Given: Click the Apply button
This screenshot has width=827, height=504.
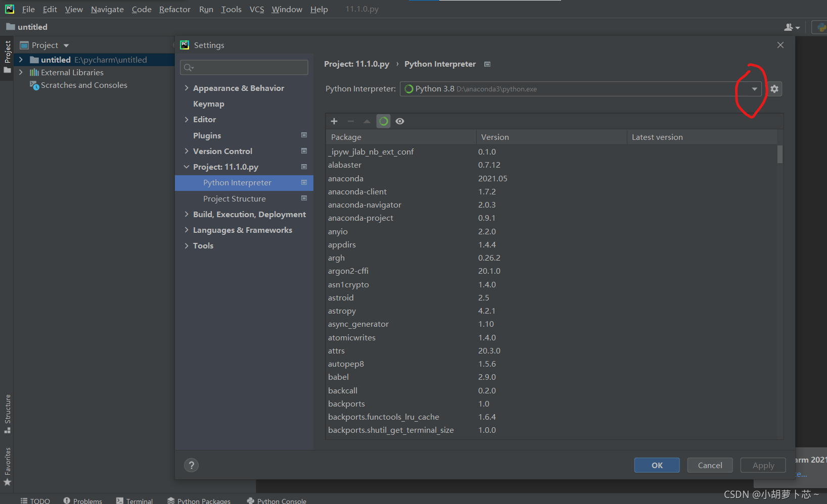Looking at the screenshot, I should [763, 465].
